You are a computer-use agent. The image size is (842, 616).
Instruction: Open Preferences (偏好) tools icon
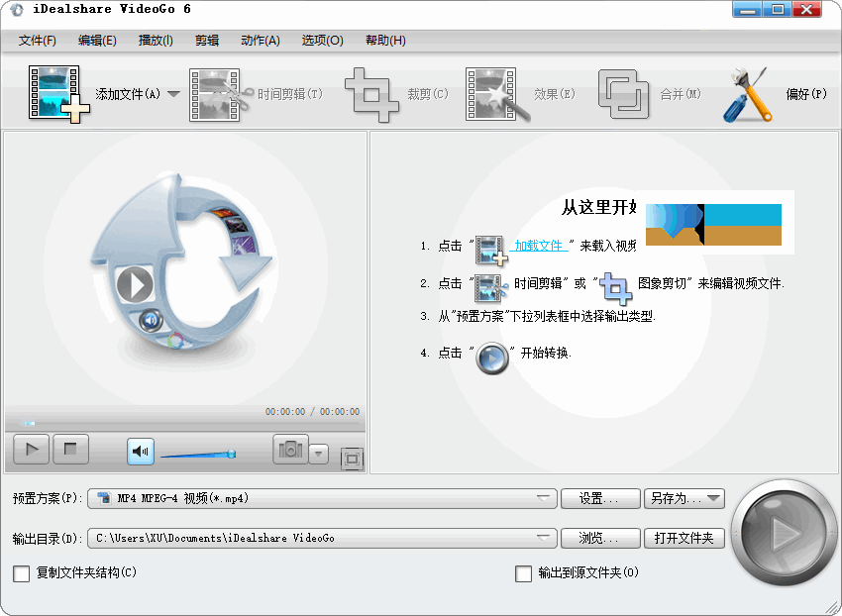pyautogui.click(x=747, y=94)
